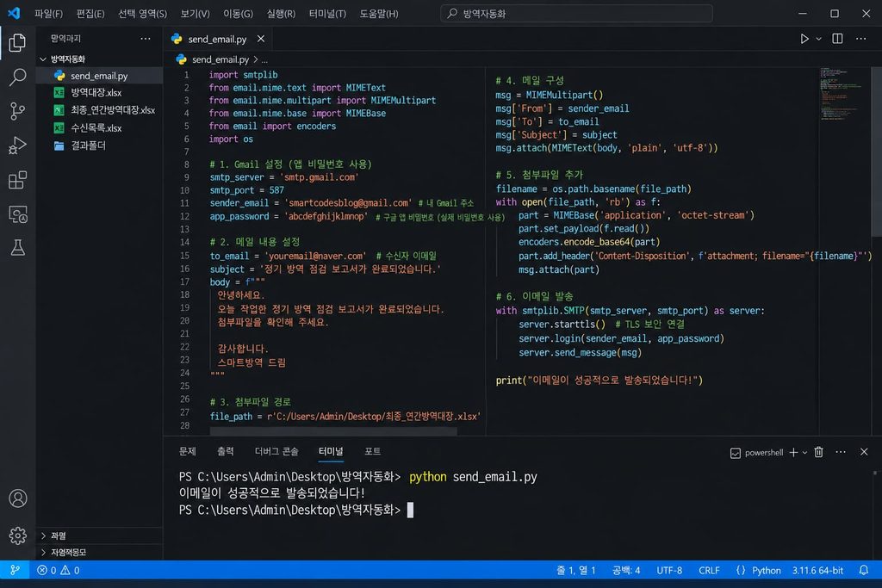Screen dimensions: 882x588
Task: Open notifications bell in the status bar
Action: click(864, 571)
